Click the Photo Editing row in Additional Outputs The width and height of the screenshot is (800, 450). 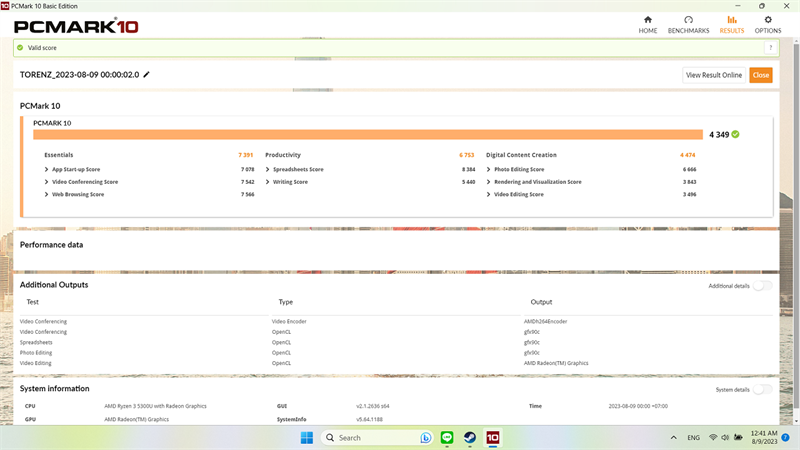(x=36, y=353)
